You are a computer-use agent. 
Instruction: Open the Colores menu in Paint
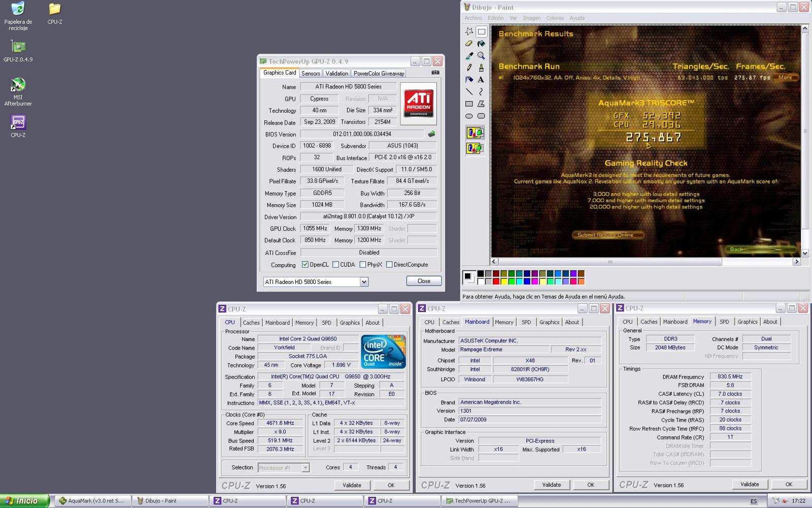tap(555, 18)
